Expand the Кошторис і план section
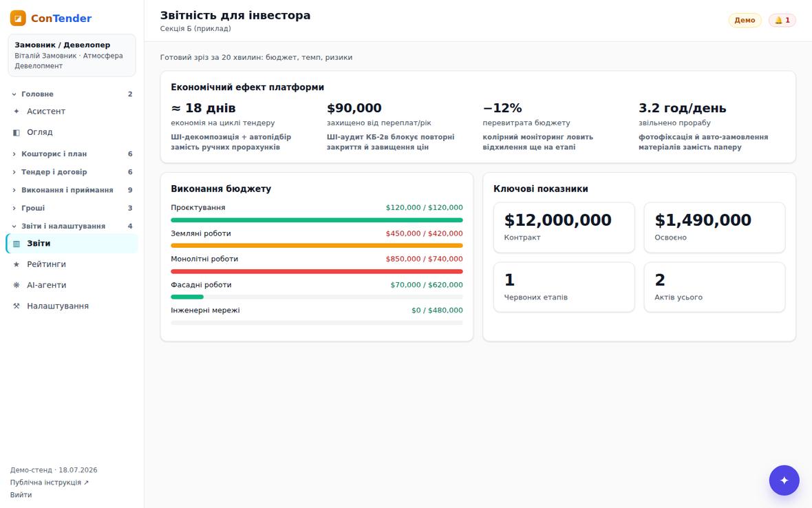The height and width of the screenshot is (508, 812). (x=72, y=154)
